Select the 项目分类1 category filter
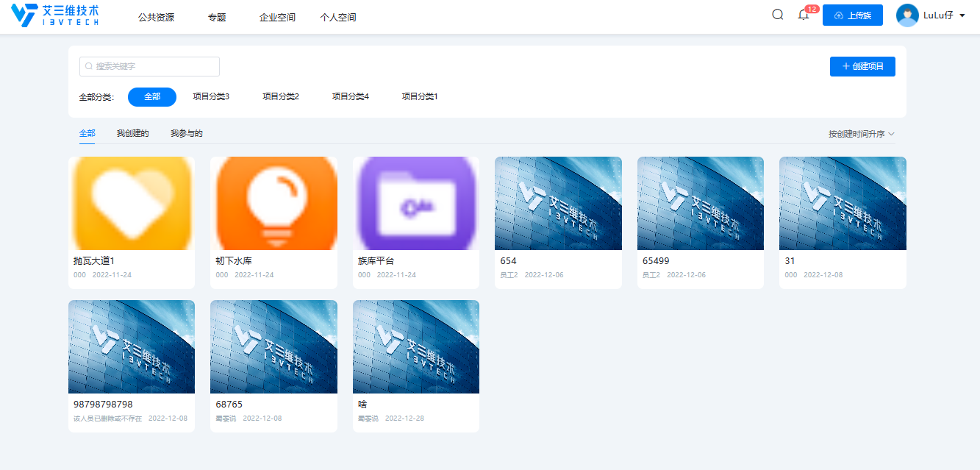This screenshot has height=470, width=980. [x=419, y=96]
